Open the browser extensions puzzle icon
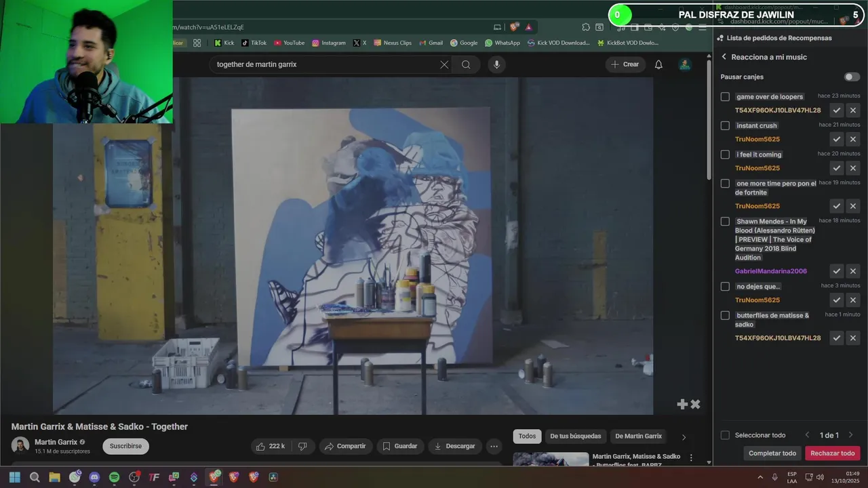The height and width of the screenshot is (488, 868). click(586, 27)
